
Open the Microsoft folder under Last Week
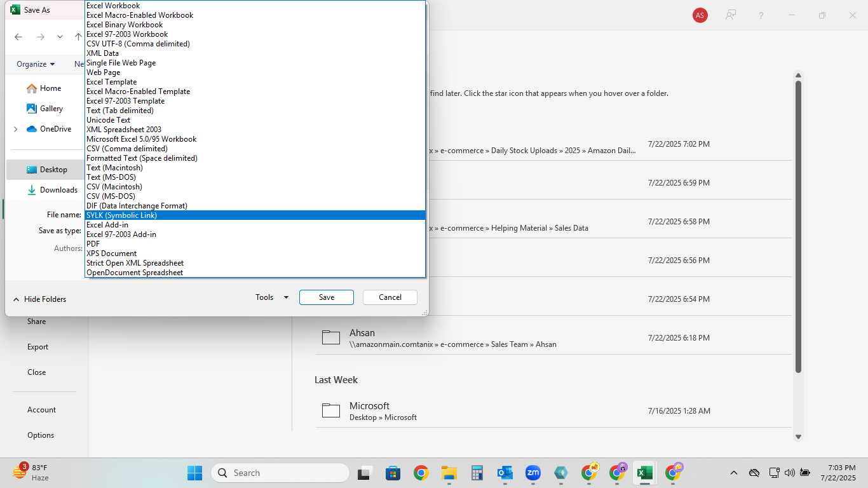tap(553, 411)
